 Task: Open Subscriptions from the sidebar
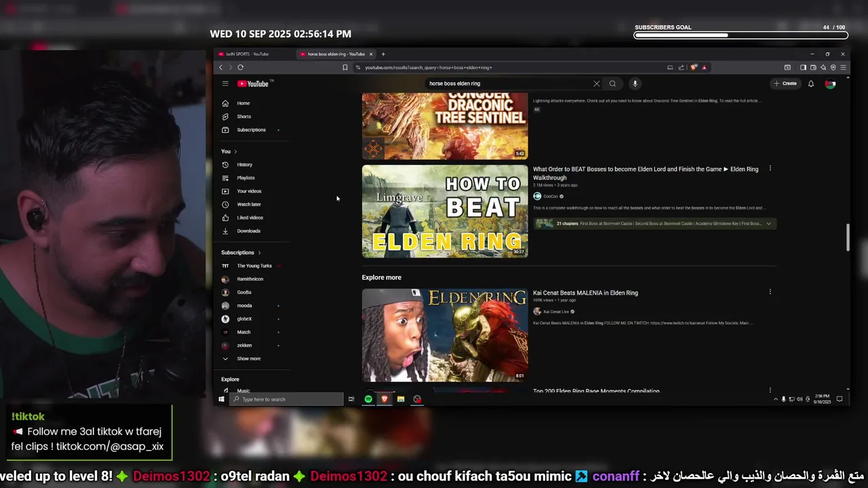point(251,129)
